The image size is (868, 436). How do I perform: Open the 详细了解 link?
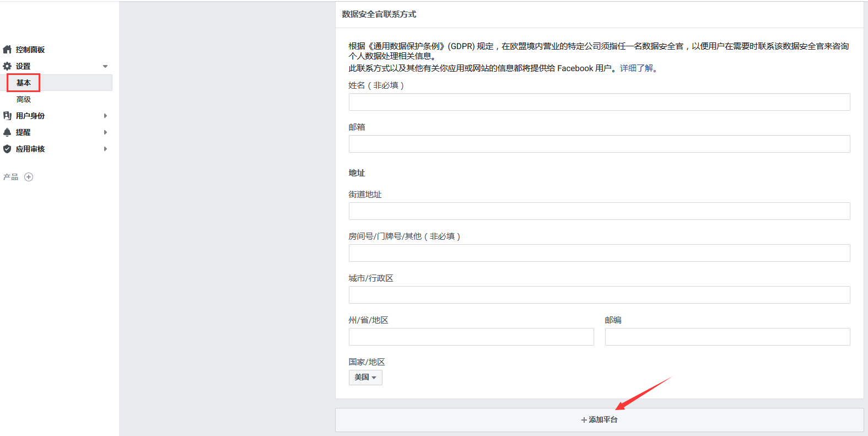pyautogui.click(x=636, y=68)
